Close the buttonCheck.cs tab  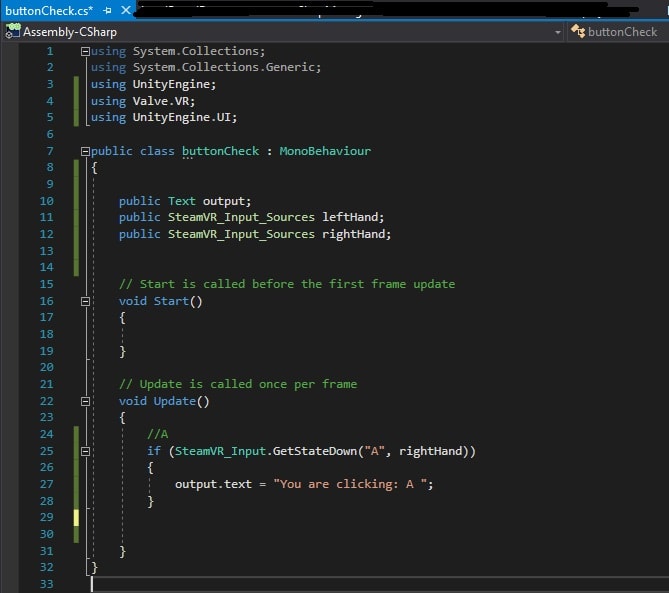pyautogui.click(x=125, y=10)
